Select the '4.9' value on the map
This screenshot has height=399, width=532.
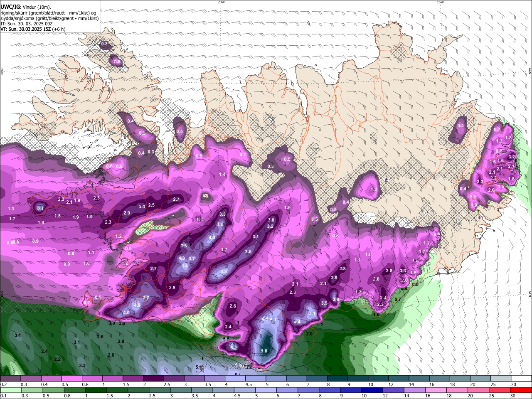(137, 305)
